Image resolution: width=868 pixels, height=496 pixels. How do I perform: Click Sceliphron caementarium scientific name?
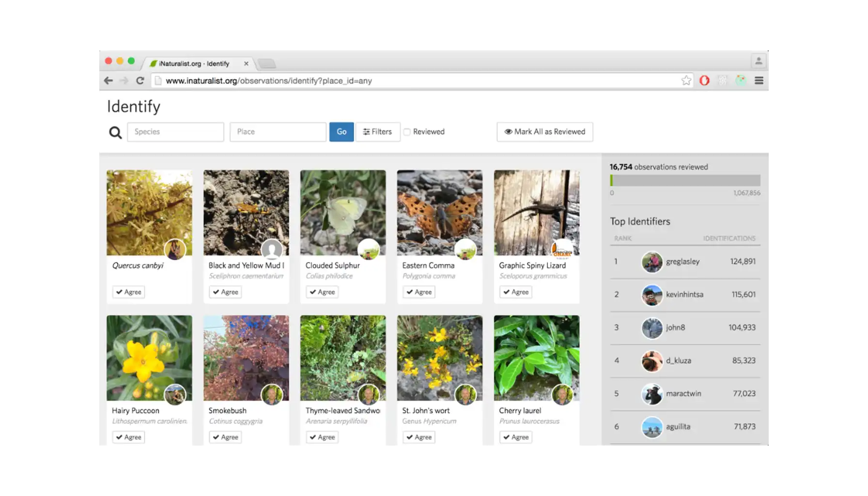click(246, 276)
